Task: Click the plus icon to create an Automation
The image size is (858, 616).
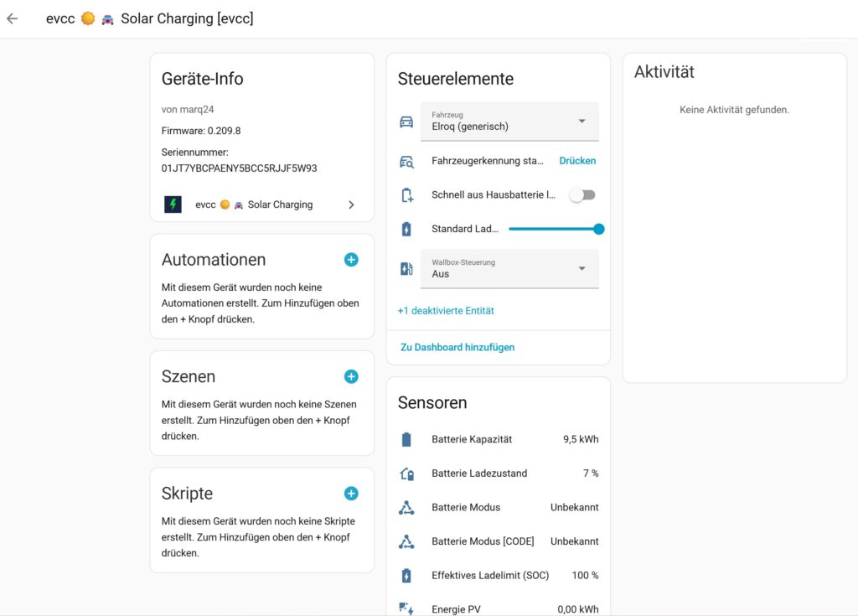Action: coord(351,260)
